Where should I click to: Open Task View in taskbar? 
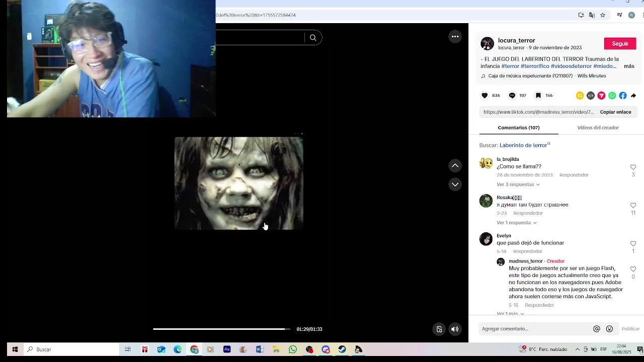click(x=128, y=349)
